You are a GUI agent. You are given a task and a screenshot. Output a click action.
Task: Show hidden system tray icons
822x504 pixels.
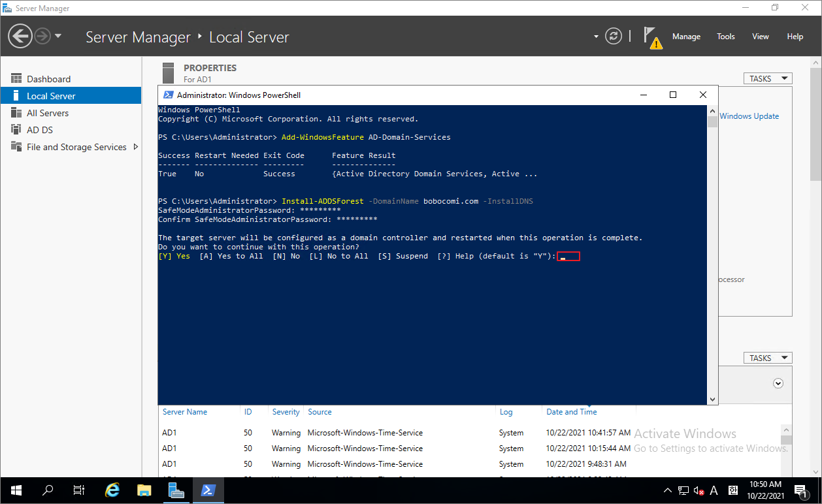(667, 490)
